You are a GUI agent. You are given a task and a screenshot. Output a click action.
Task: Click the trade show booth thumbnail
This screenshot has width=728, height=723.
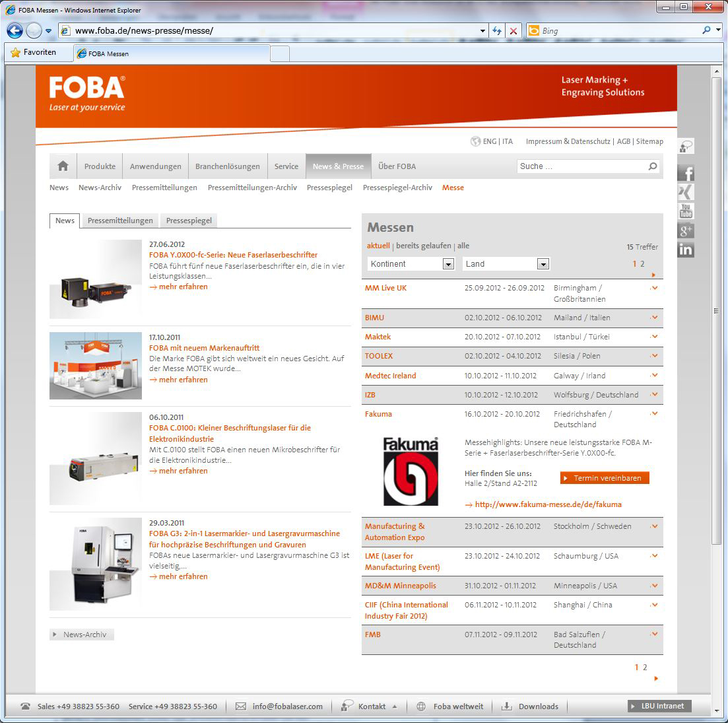coord(96,365)
